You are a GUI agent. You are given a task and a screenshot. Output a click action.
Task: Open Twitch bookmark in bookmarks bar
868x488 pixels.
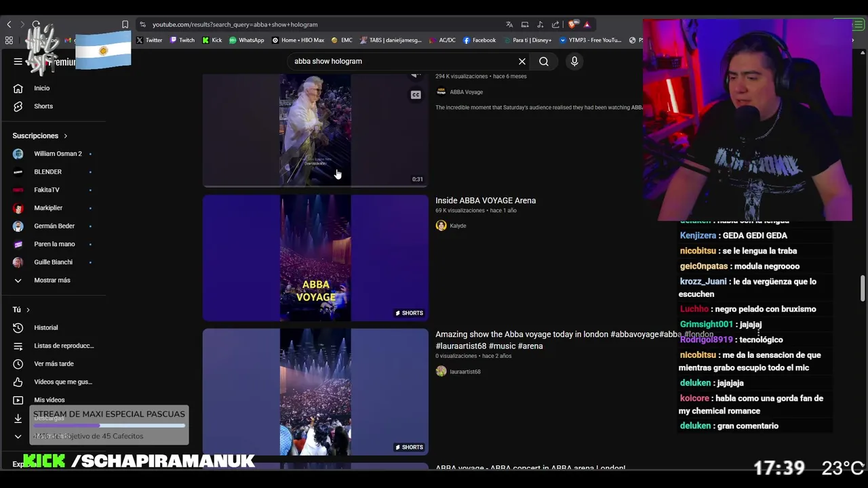(x=182, y=40)
